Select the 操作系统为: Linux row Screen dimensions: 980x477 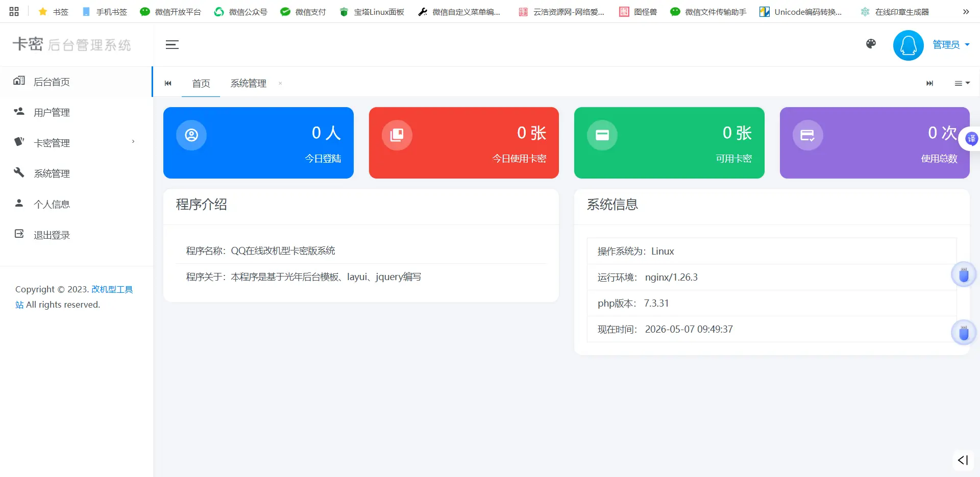click(x=772, y=251)
